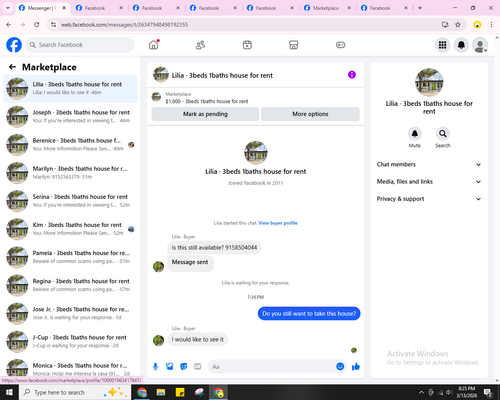Screen dimensions: 500x400
Task: Open conversation information purple icon
Action: coord(352,75)
